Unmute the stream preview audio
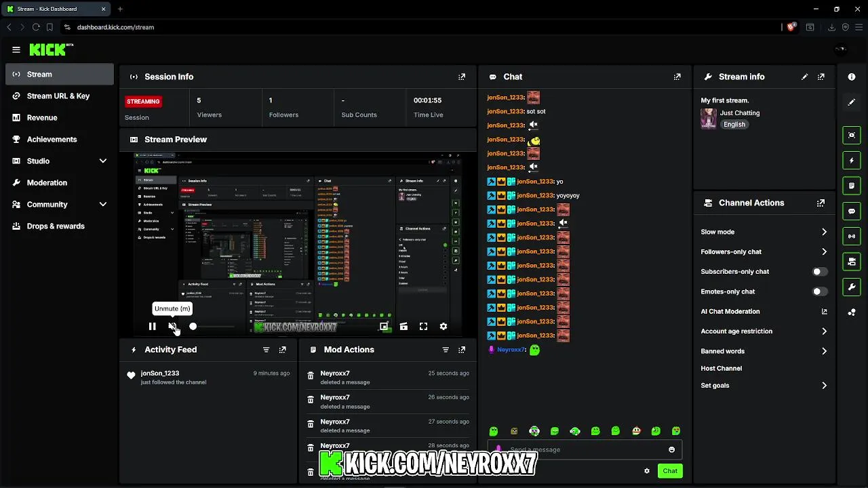 coord(172,327)
